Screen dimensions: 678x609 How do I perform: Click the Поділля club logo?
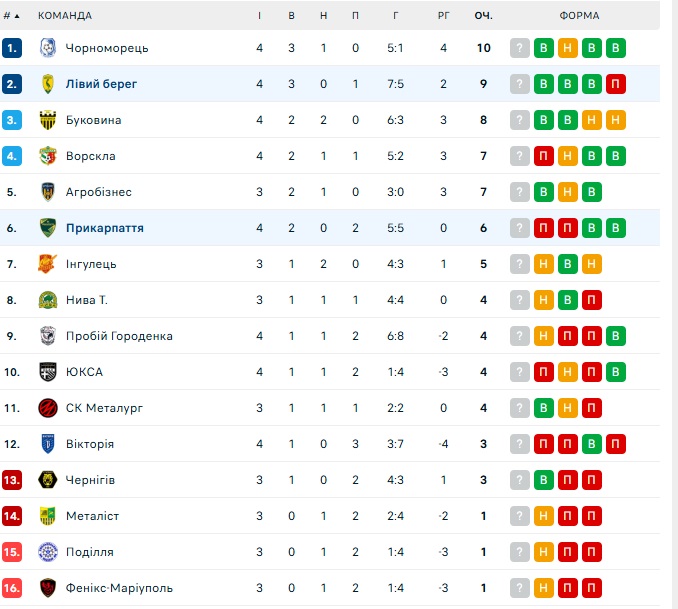pyautogui.click(x=48, y=552)
